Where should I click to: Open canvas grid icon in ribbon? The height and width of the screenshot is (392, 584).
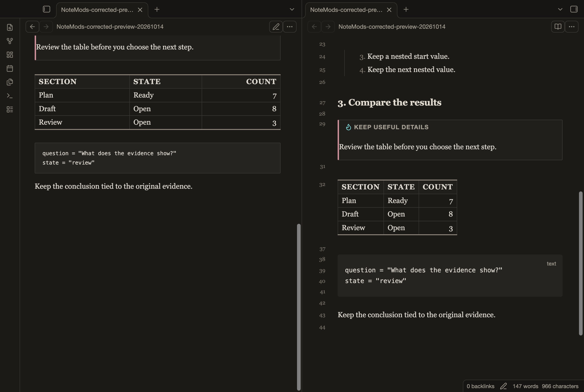click(x=10, y=55)
